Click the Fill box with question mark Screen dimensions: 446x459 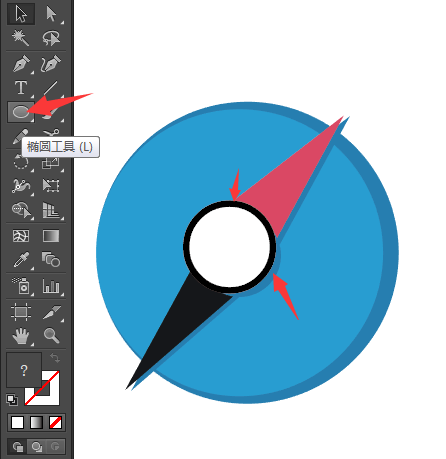coord(24,370)
